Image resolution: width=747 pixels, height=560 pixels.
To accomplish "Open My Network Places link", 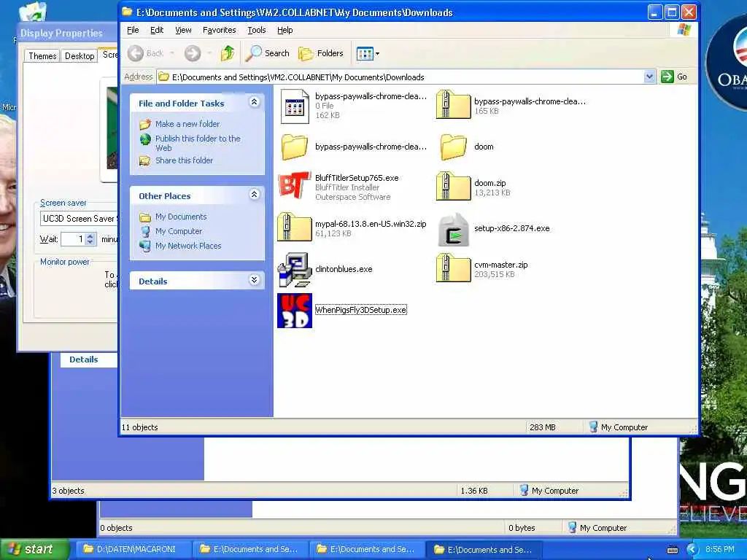I will pyautogui.click(x=188, y=246).
